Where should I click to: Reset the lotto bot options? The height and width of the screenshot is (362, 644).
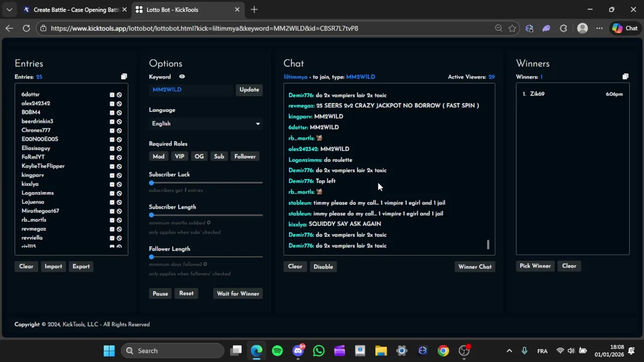point(186,294)
